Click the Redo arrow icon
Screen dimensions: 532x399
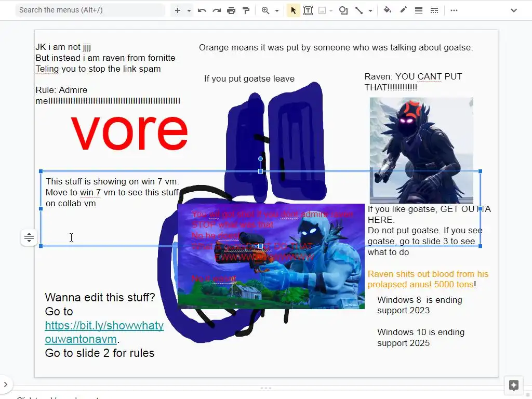pos(217,10)
